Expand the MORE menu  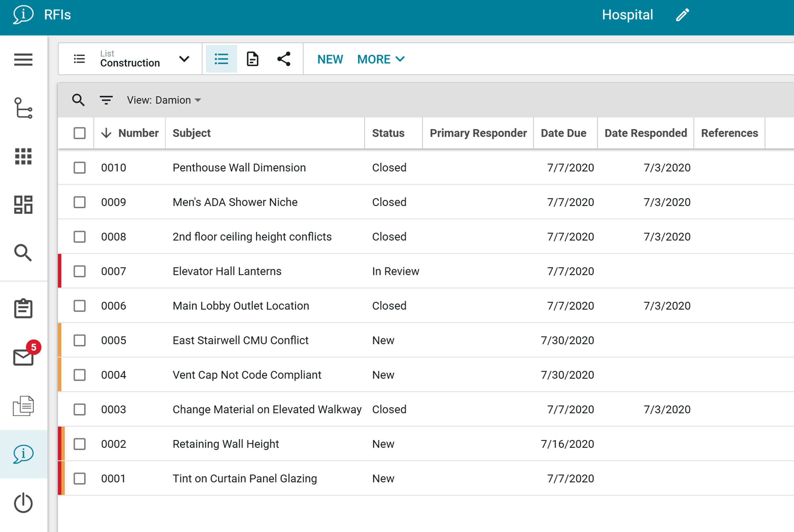coord(381,59)
